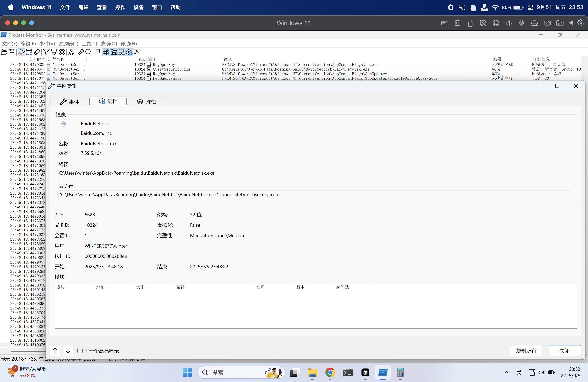Click the Find magnifier icon in toolbar
The height and width of the screenshot is (382, 588).
[x=88, y=52]
